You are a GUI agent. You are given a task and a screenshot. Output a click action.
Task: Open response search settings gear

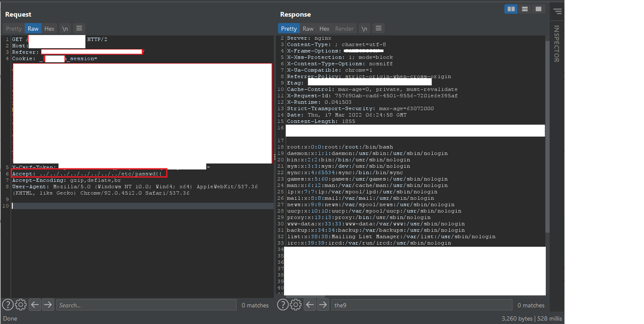coord(296,305)
